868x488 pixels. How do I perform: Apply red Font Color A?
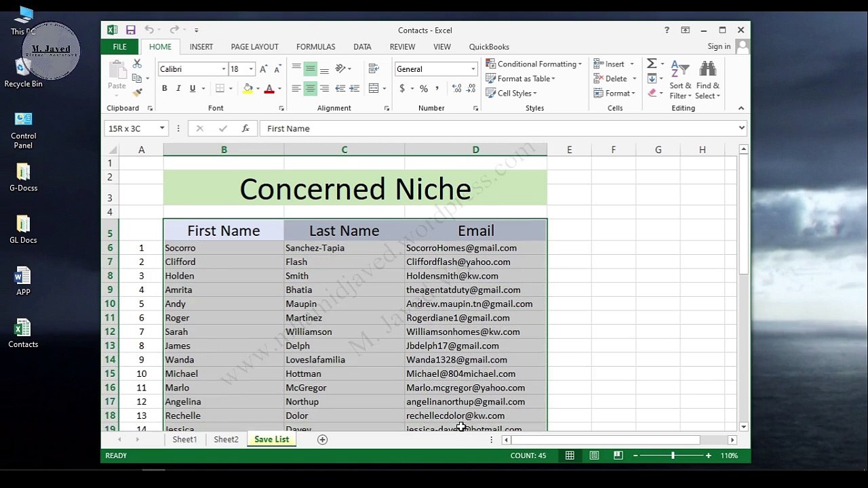click(x=269, y=89)
